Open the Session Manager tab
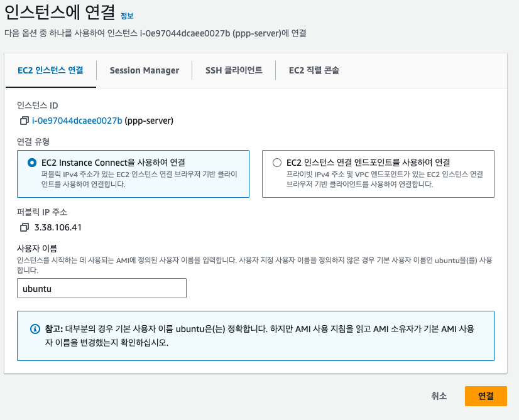The width and height of the screenshot is (519, 420). click(x=145, y=70)
